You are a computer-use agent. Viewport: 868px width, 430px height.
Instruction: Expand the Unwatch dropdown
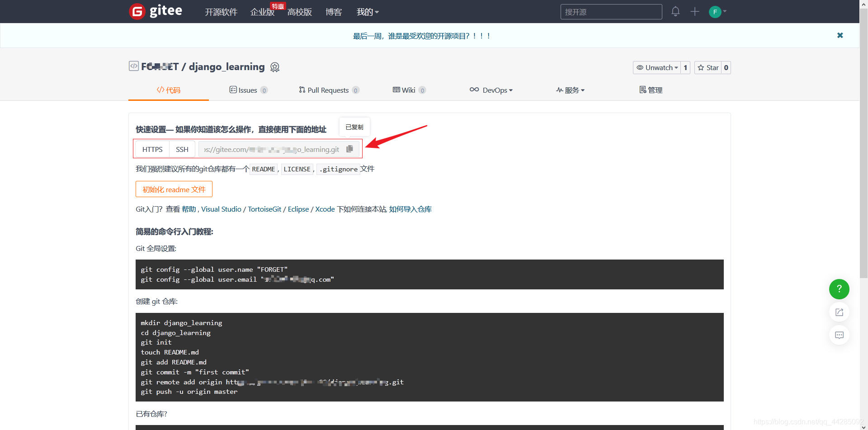[x=657, y=67]
